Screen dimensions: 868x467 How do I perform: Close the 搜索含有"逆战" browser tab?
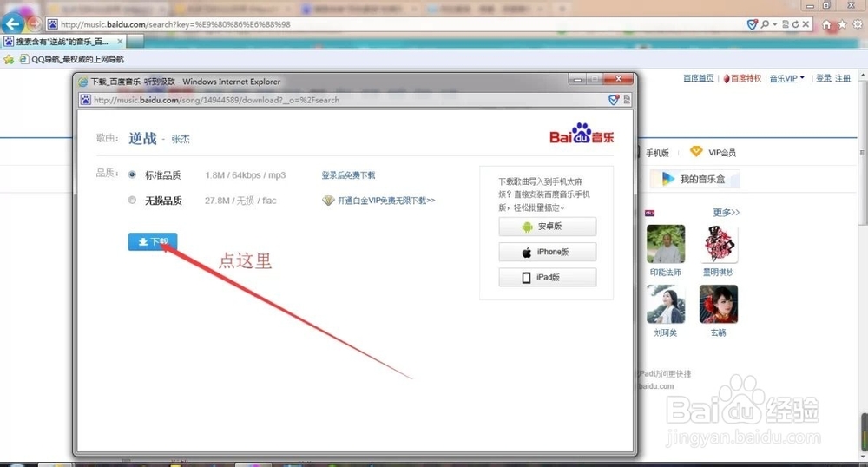(120, 42)
